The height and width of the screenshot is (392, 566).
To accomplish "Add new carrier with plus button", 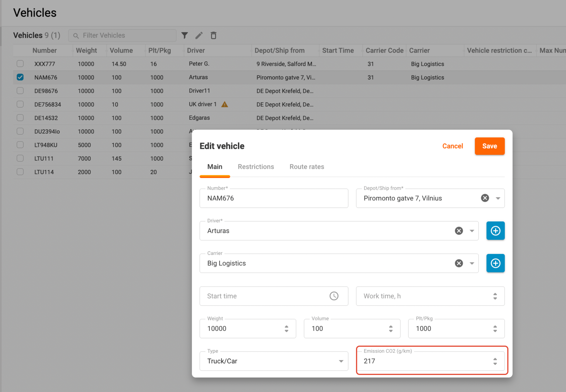I will [x=495, y=263].
